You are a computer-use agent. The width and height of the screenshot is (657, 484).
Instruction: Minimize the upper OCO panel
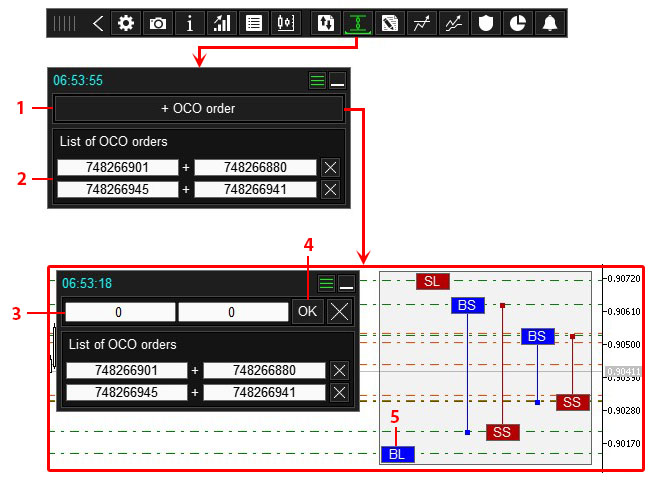point(337,80)
